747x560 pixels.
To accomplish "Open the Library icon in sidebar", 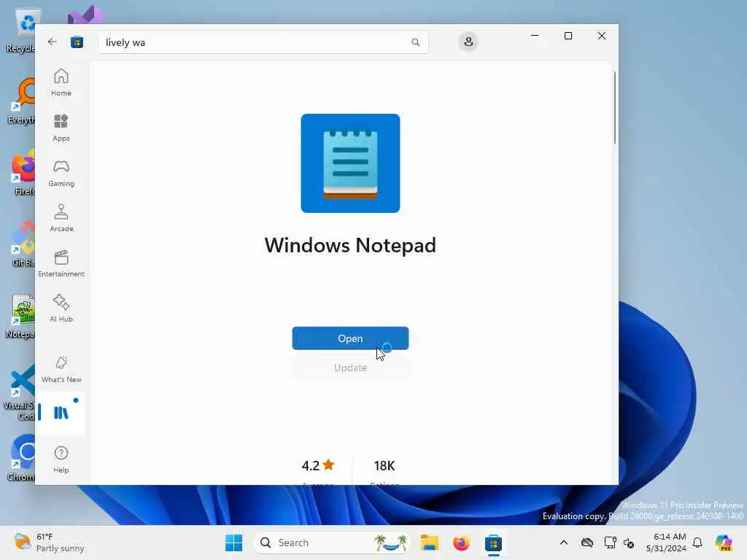I will (x=61, y=413).
